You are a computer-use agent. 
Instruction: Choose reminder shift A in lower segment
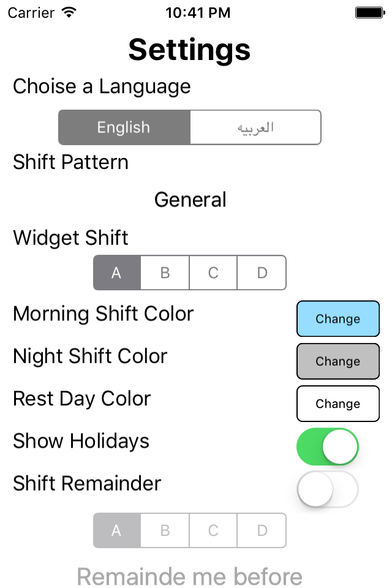coord(117,530)
